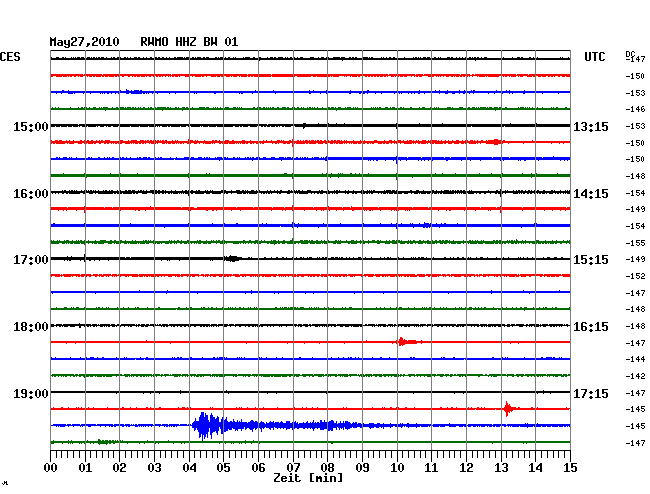The height and width of the screenshot is (494, 650).
Task: Click the black spike near minute 07 on 15:00 trace
Action: point(304,125)
